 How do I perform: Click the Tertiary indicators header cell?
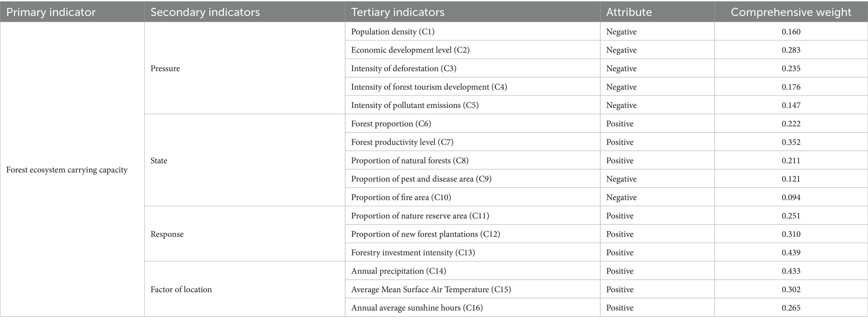tap(472, 12)
